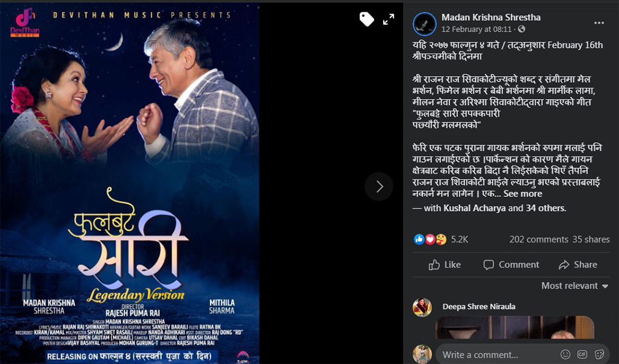Expand the Most relevant comment filter
Image resolution: width=619 pixels, height=364 pixels.
click(575, 286)
